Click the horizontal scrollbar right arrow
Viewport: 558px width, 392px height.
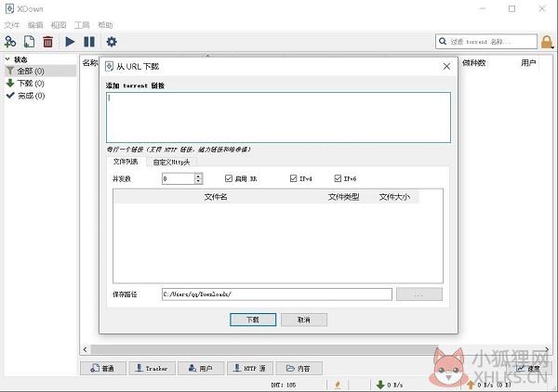pos(548,349)
